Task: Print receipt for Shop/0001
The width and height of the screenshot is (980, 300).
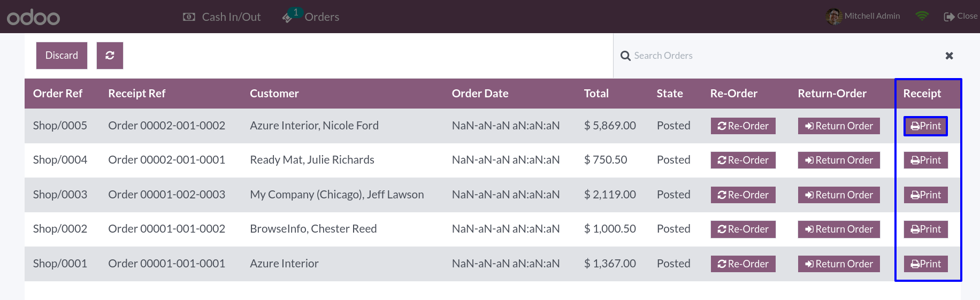Action: pyautogui.click(x=925, y=264)
